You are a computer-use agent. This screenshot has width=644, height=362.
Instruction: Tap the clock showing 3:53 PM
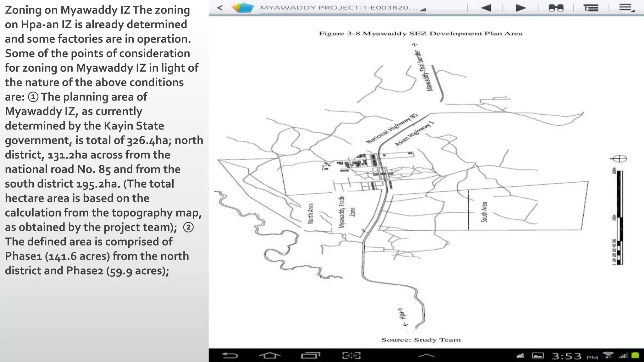(575, 356)
